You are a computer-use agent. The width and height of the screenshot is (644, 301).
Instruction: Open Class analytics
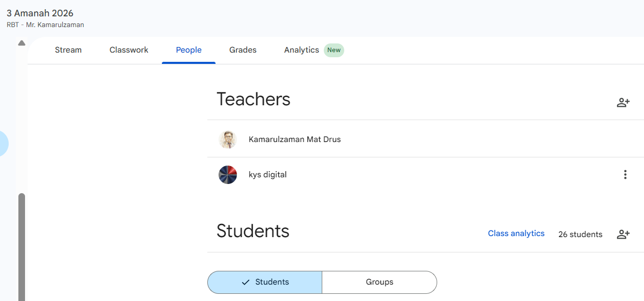[x=516, y=233]
